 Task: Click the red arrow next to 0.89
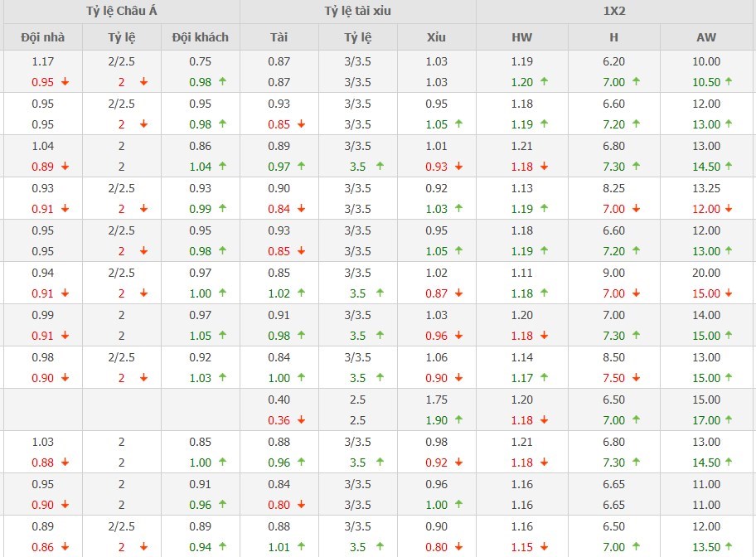pos(65,166)
